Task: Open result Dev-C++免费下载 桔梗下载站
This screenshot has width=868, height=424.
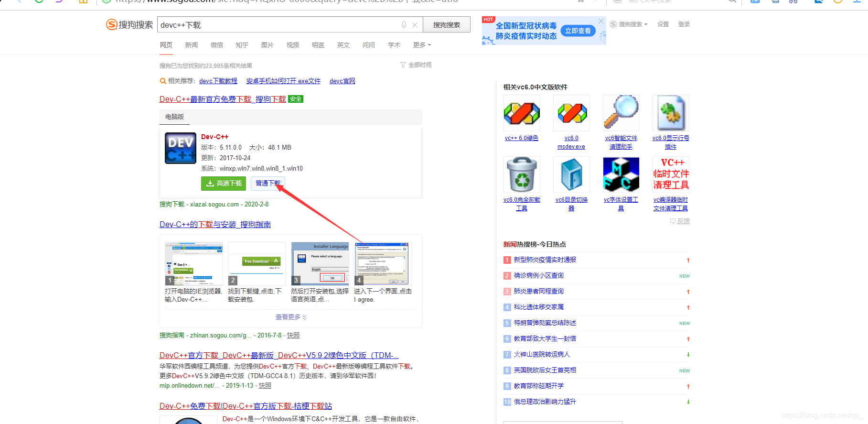Action: coord(246,406)
